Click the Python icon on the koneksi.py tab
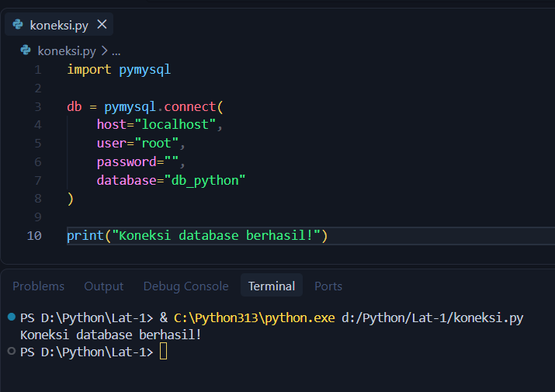Screen dimensions: 555x392 pos(18,24)
